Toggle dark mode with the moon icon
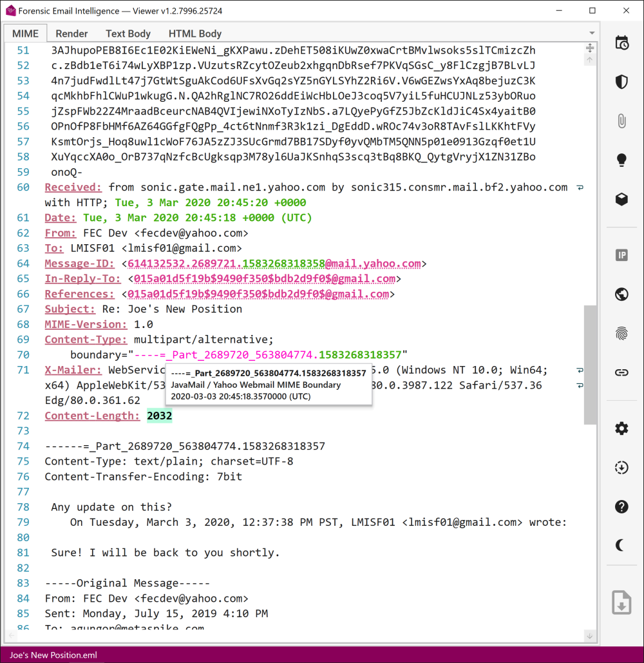The height and width of the screenshot is (663, 644). (621, 546)
